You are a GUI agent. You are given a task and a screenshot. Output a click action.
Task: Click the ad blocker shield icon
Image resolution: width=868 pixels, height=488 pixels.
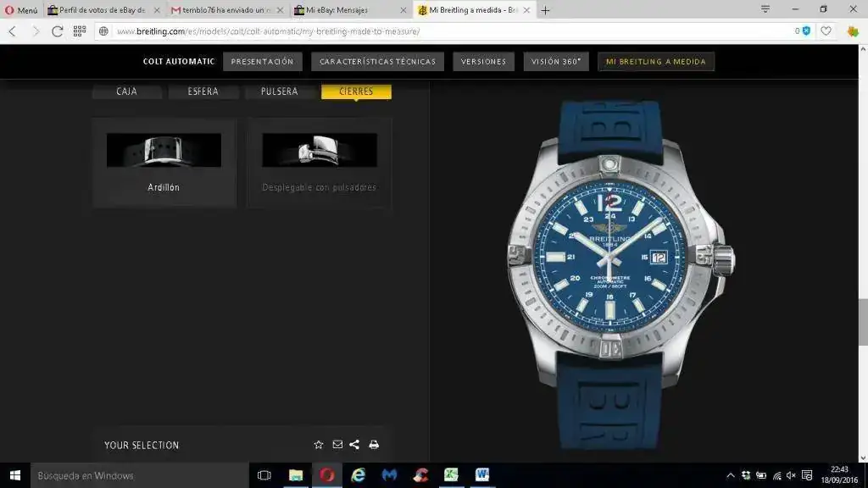[x=806, y=30]
